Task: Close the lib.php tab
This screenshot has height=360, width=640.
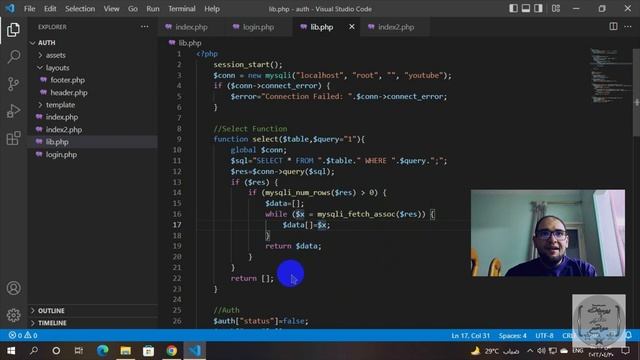Action: [351, 27]
